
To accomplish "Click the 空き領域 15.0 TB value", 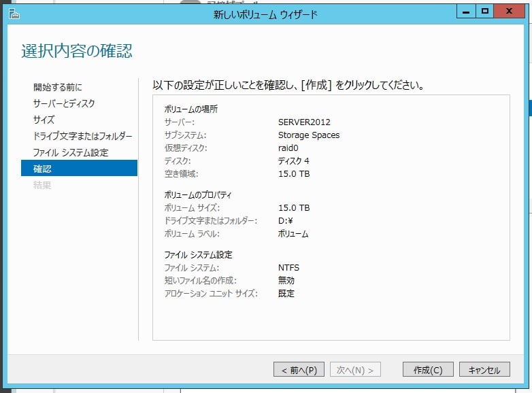I will 294,173.
